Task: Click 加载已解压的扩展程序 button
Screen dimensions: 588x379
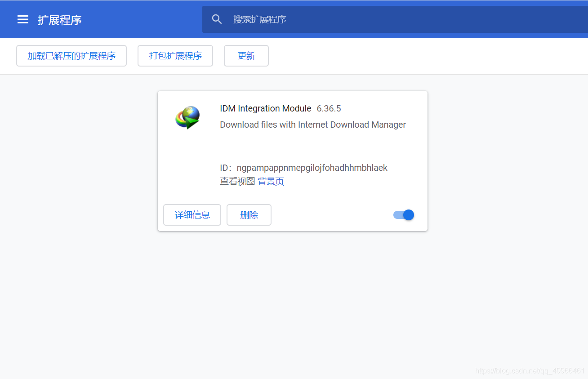Action: (71, 56)
